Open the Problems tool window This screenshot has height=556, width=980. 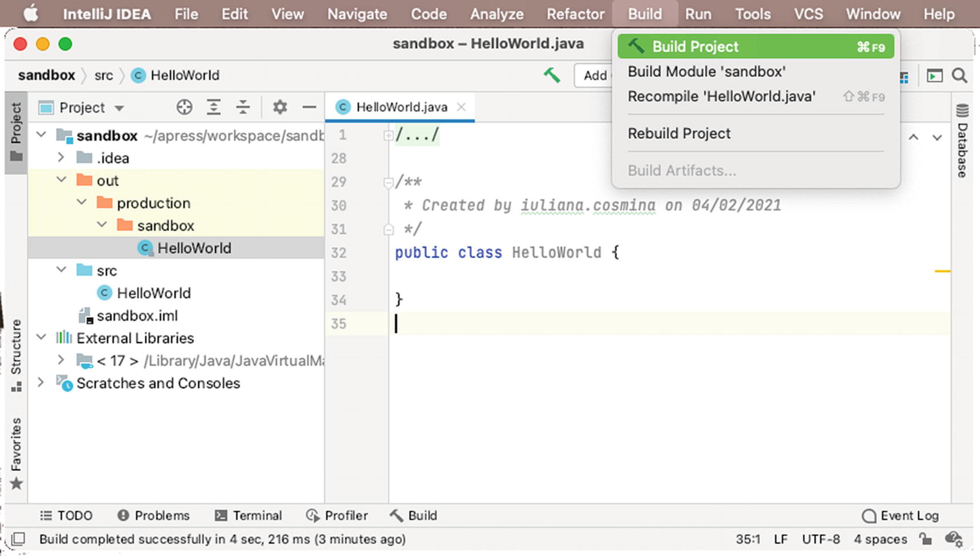pyautogui.click(x=153, y=515)
